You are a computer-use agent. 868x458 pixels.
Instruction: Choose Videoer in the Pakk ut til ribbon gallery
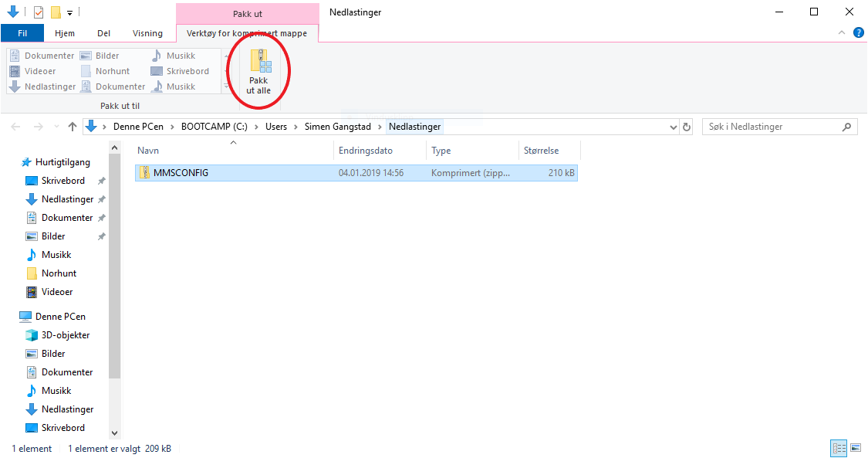[x=33, y=71]
